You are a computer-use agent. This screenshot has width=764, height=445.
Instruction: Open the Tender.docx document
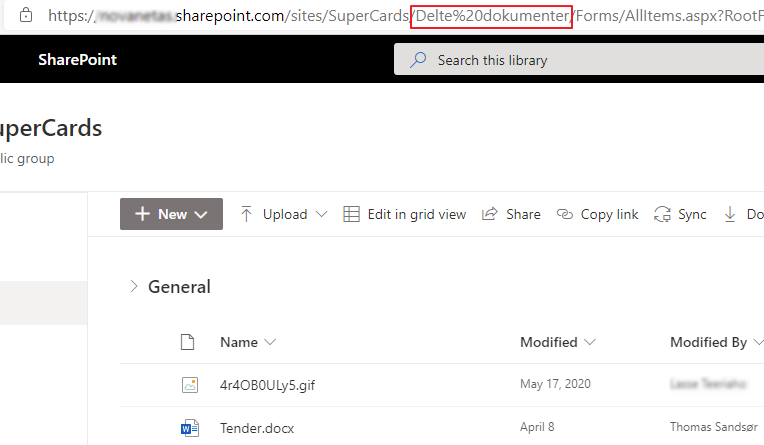tap(259, 429)
